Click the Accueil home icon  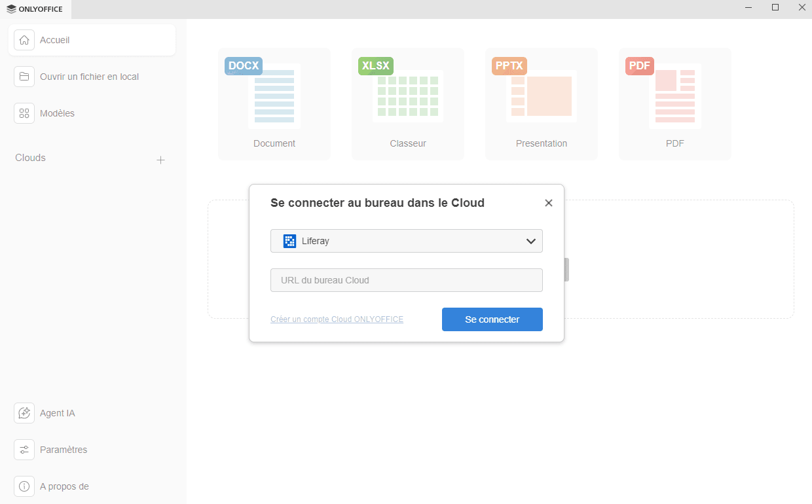pos(24,40)
